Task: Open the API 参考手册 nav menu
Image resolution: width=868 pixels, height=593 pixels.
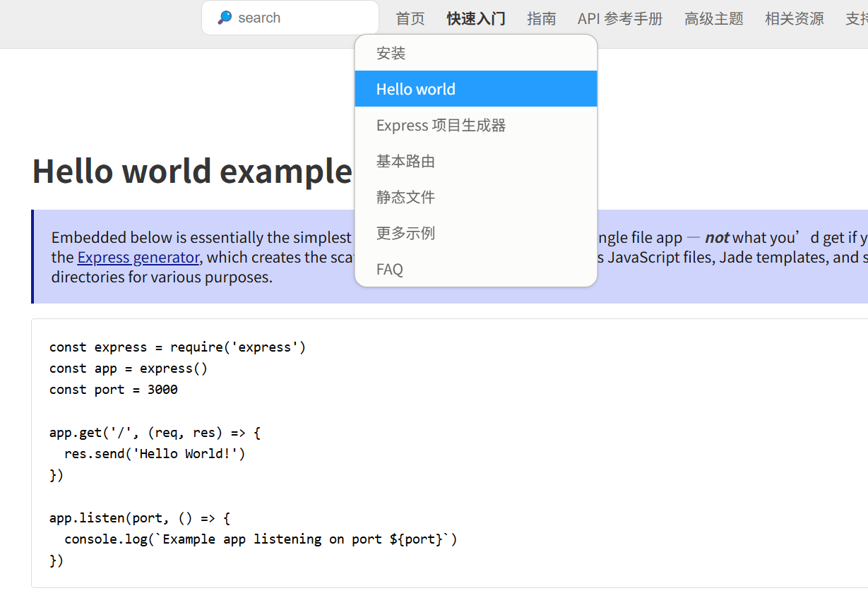Action: tap(620, 18)
